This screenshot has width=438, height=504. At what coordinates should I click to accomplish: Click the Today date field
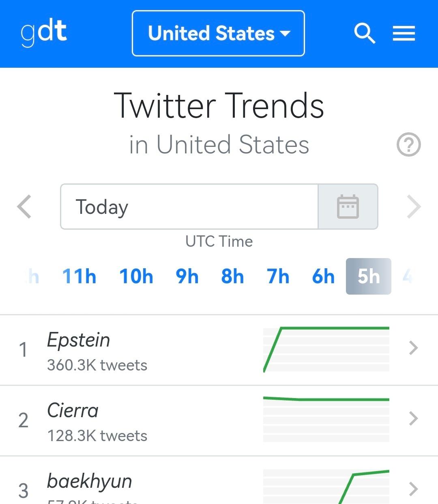click(189, 207)
